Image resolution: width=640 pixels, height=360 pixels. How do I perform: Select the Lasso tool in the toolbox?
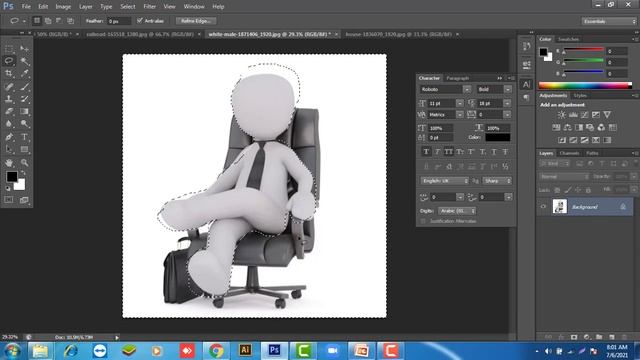(9, 61)
